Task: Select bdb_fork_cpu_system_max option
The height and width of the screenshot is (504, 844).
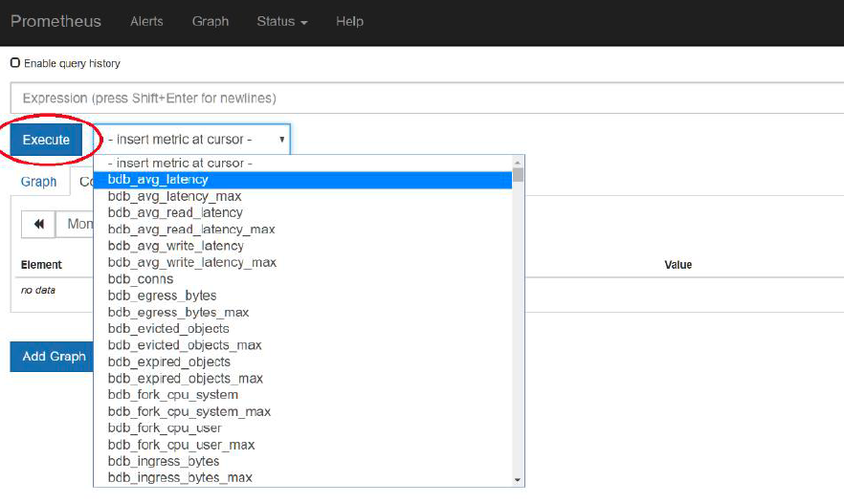Action: (303, 411)
